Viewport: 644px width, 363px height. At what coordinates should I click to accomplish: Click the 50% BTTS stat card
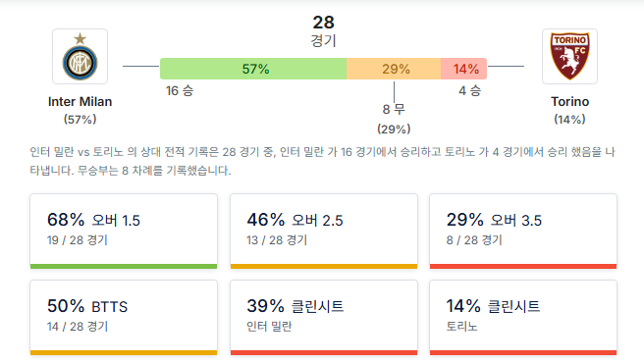(x=124, y=318)
